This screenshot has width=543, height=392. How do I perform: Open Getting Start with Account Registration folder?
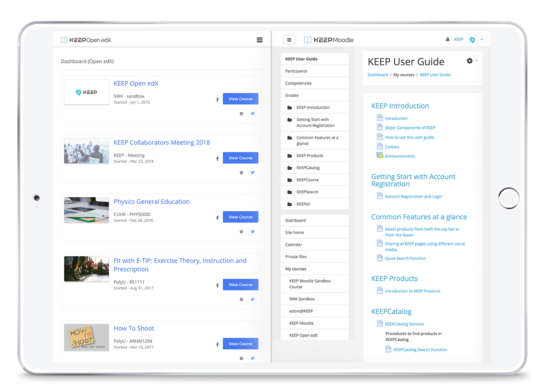(314, 122)
